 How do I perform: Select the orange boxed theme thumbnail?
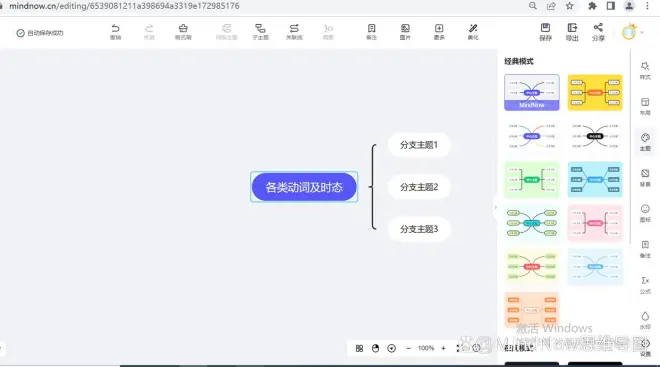(532, 310)
